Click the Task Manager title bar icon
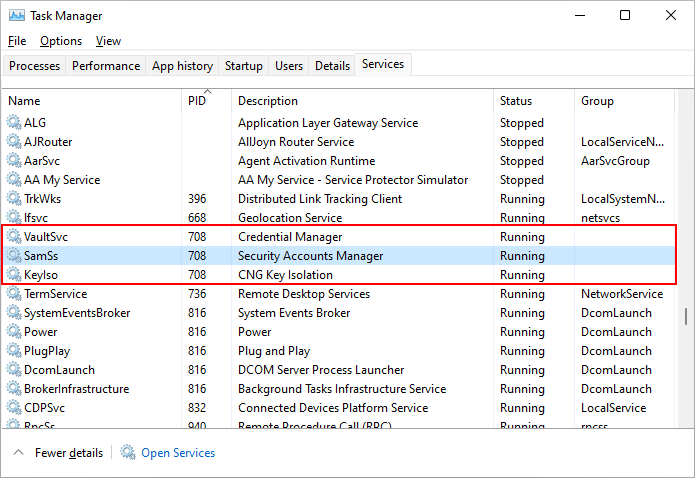695x478 pixels. click(x=17, y=16)
